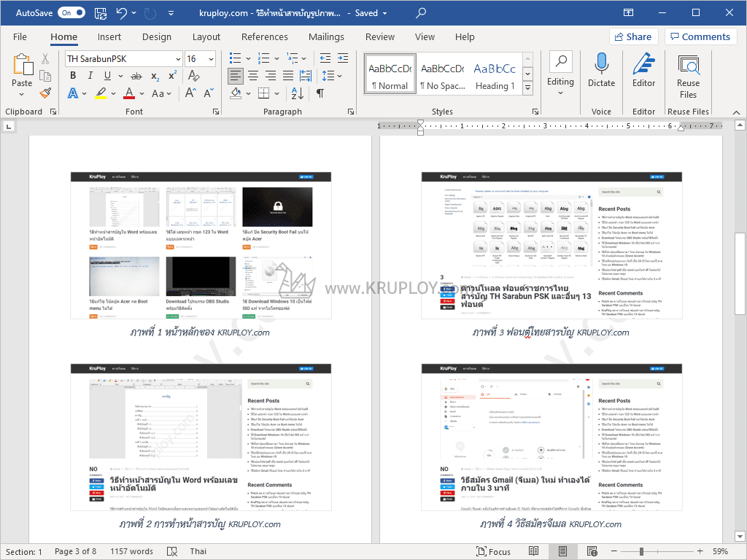Expand the Bullets list dropdown arrow
Image resolution: width=747 pixels, height=560 pixels.
pyautogui.click(x=248, y=58)
